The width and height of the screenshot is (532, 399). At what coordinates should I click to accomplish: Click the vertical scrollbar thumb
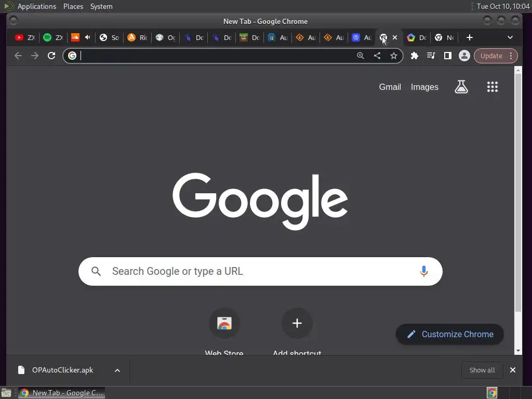pos(518,193)
